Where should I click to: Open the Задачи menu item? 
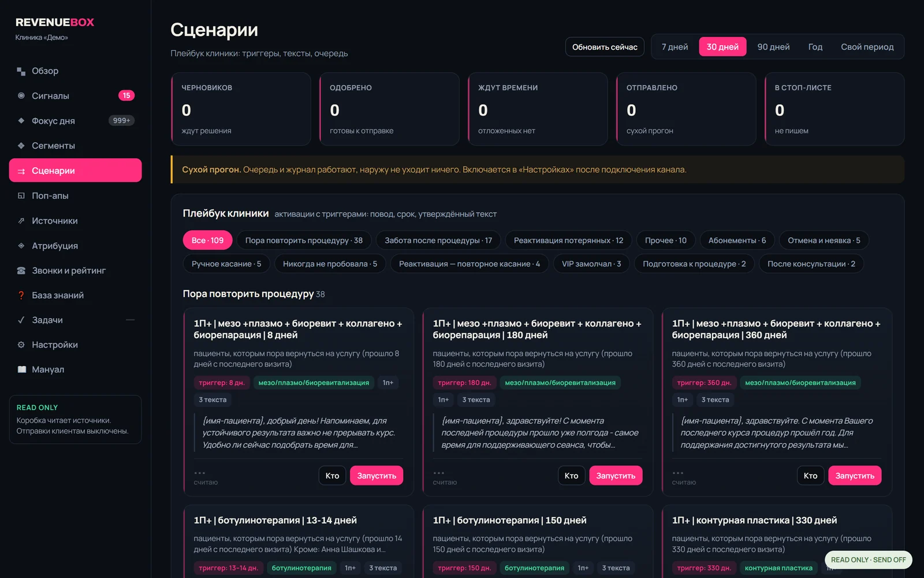[76, 320]
